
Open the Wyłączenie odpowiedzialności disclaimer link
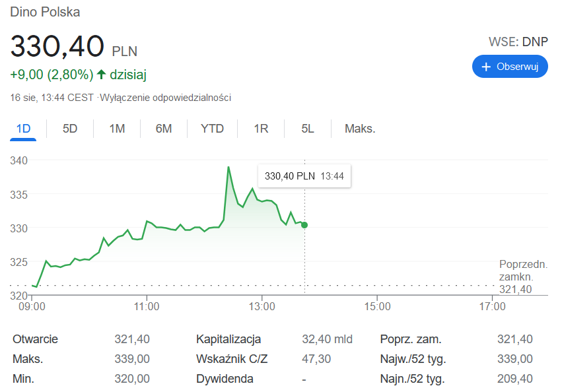[165, 98]
